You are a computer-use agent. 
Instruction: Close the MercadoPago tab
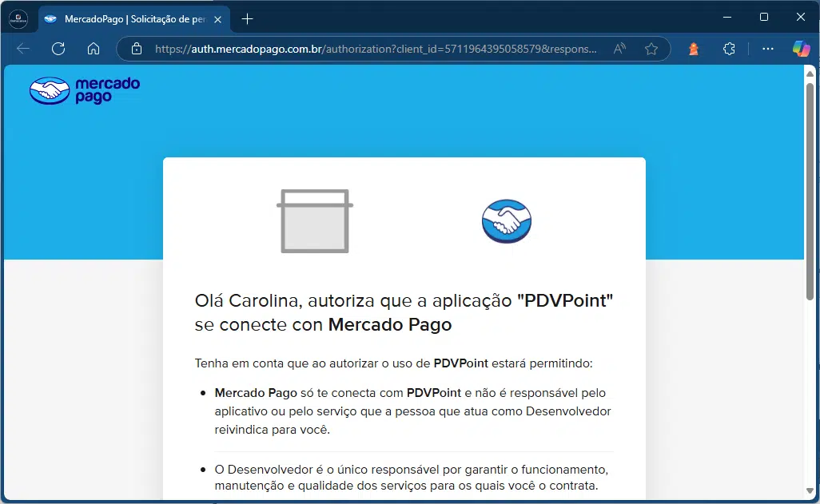(218, 19)
